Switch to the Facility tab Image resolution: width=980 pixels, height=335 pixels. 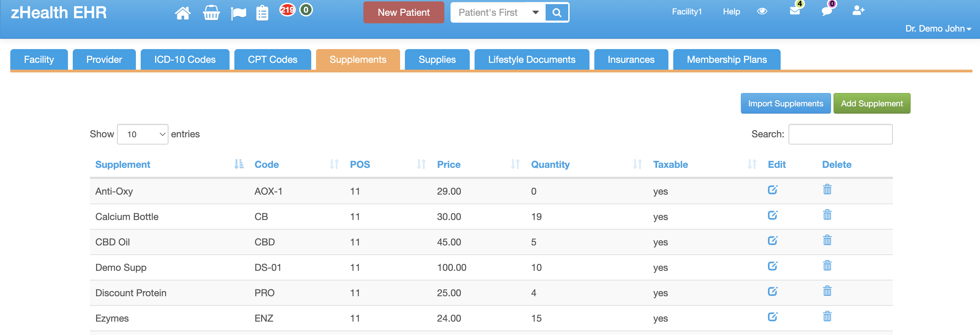click(x=39, y=59)
